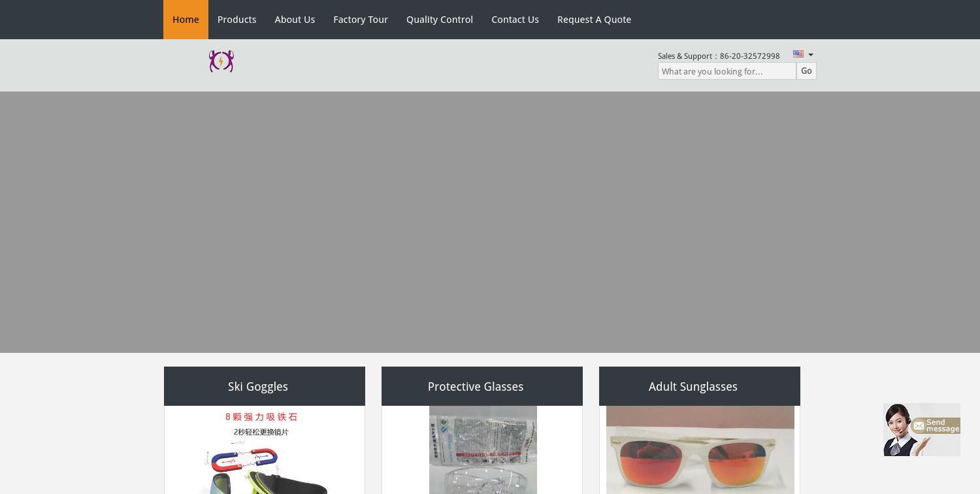This screenshot has height=494, width=980.
Task: Open the Protective Glasses category
Action: (x=475, y=386)
